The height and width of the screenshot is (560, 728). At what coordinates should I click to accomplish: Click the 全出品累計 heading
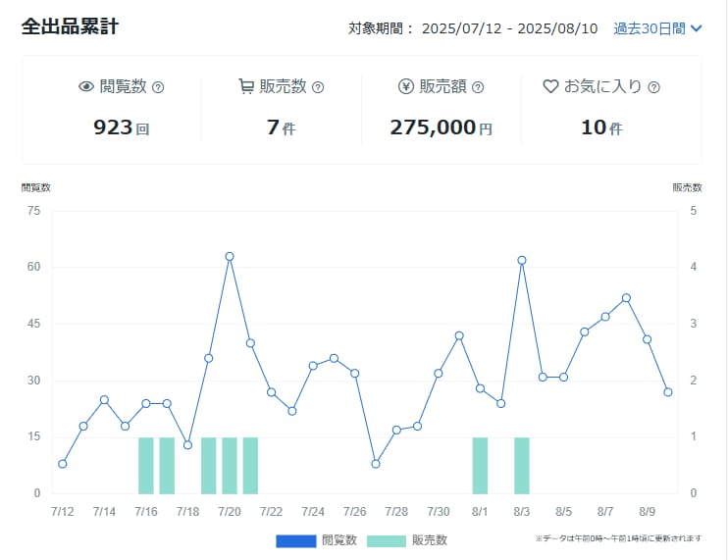(70, 26)
